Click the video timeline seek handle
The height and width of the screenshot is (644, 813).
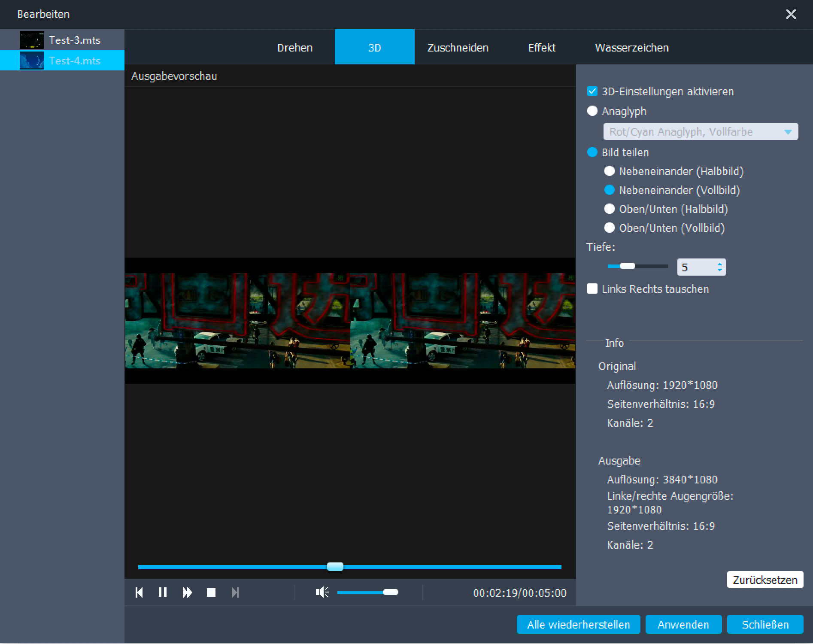335,567
